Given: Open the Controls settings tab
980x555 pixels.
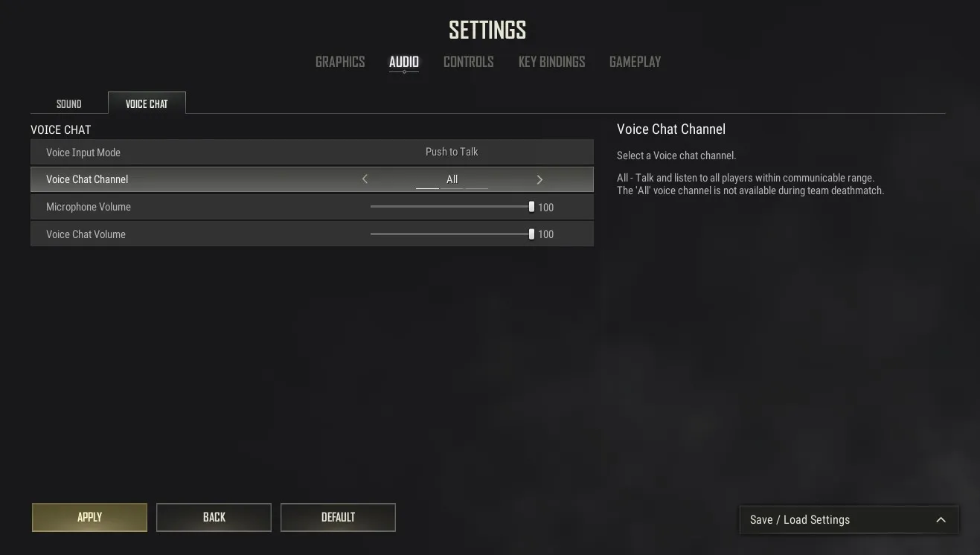Looking at the screenshot, I should [x=469, y=62].
